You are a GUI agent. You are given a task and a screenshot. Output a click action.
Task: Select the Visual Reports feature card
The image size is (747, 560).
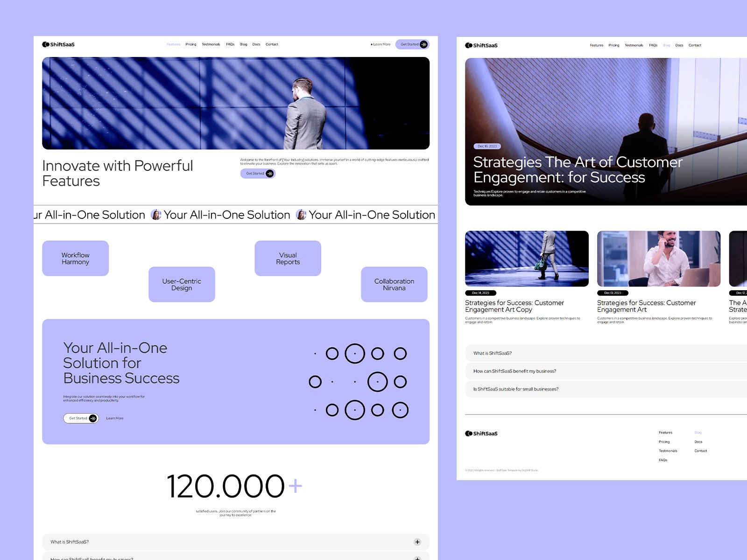[288, 259]
